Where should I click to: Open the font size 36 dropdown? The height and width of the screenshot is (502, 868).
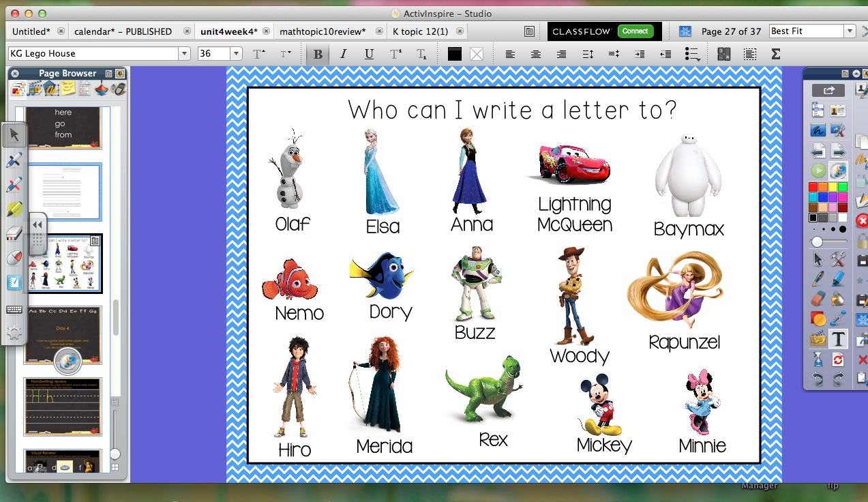tap(236, 53)
